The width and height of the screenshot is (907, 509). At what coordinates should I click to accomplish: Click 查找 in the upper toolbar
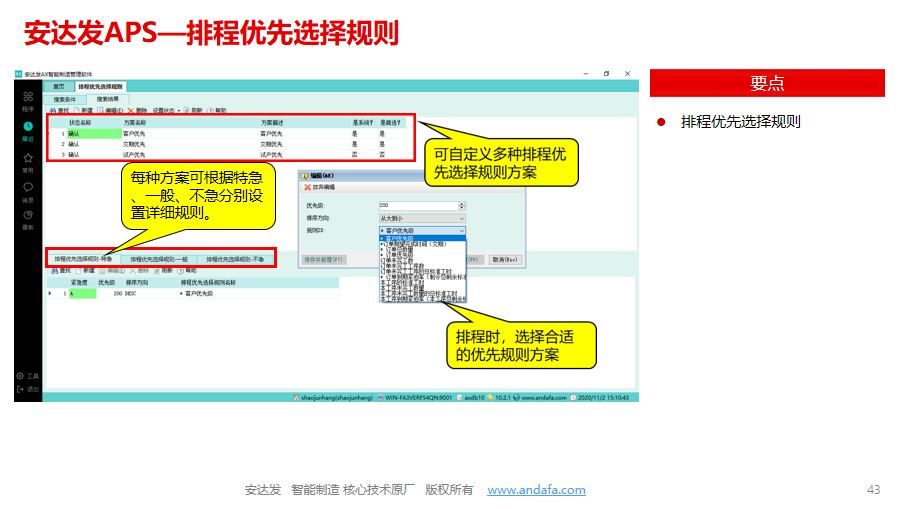tap(60, 110)
